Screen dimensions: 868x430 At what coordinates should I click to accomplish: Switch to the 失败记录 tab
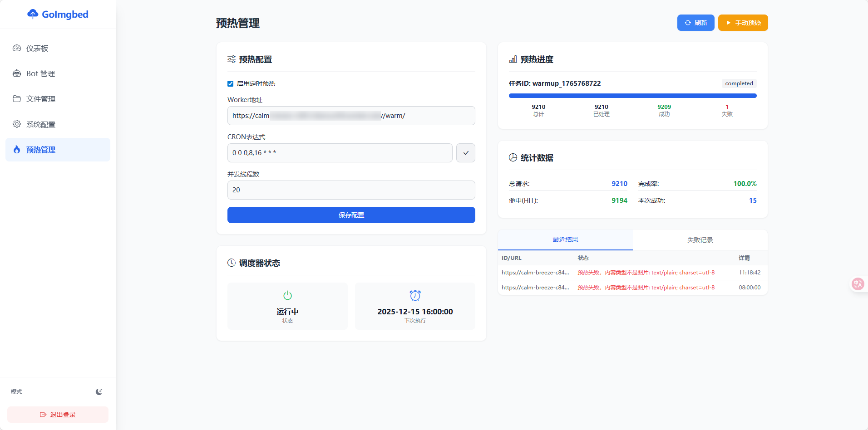pyautogui.click(x=700, y=240)
